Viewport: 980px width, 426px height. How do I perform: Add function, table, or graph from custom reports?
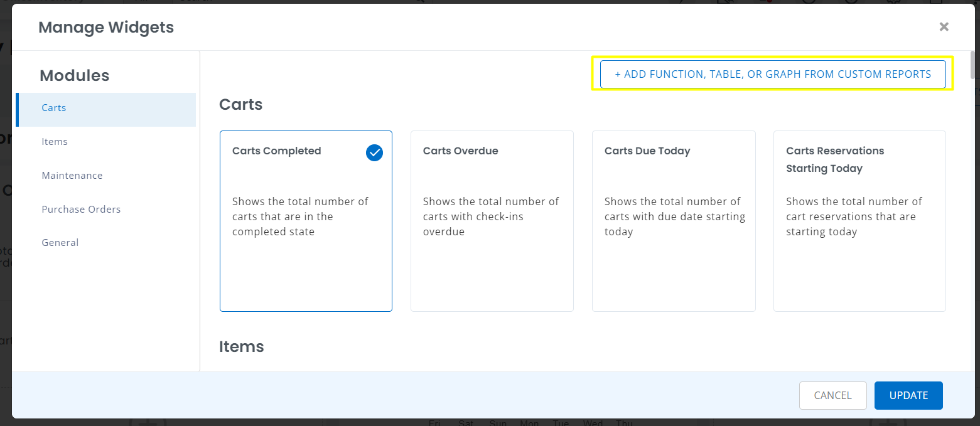(773, 74)
